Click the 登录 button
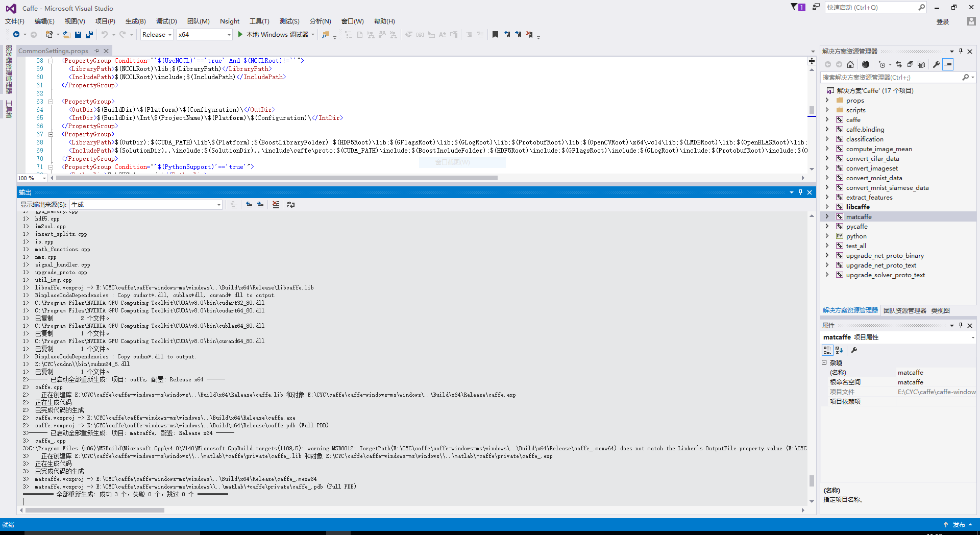 pyautogui.click(x=943, y=21)
